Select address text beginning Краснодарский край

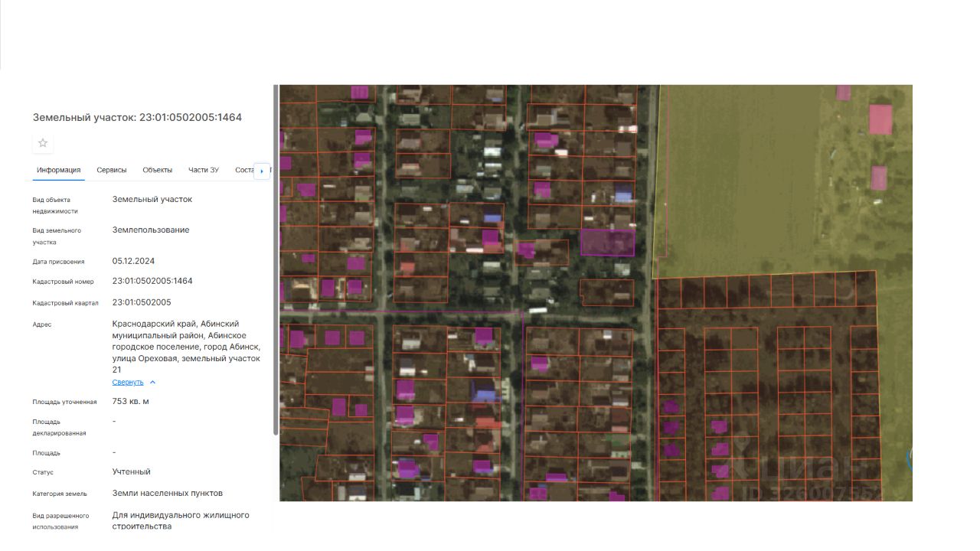(x=188, y=347)
